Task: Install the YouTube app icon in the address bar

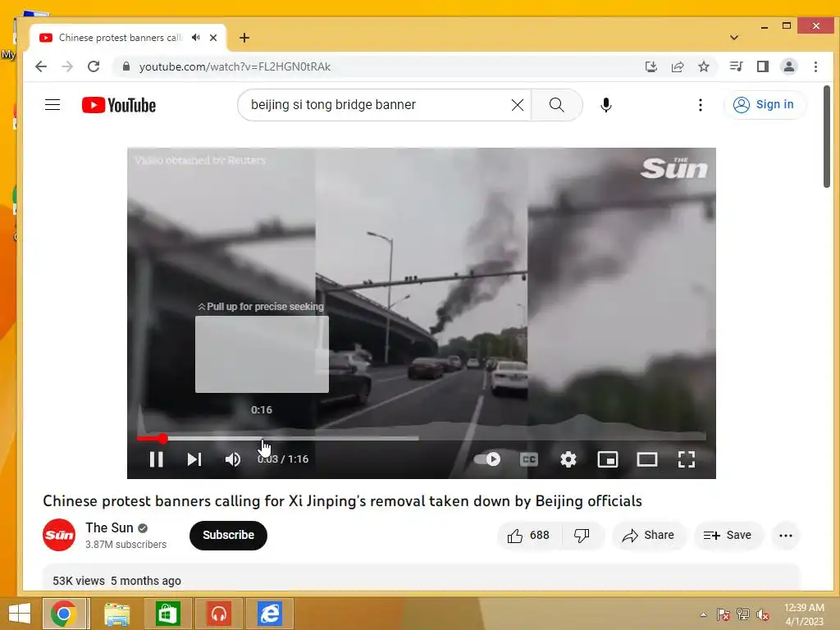Action: [x=651, y=66]
